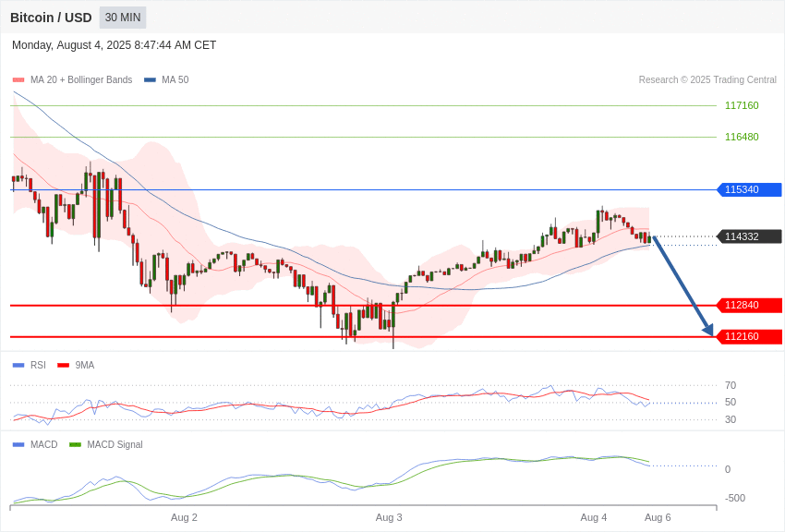Click the MACD Signal legend label
785x532 pixels.
(115, 444)
